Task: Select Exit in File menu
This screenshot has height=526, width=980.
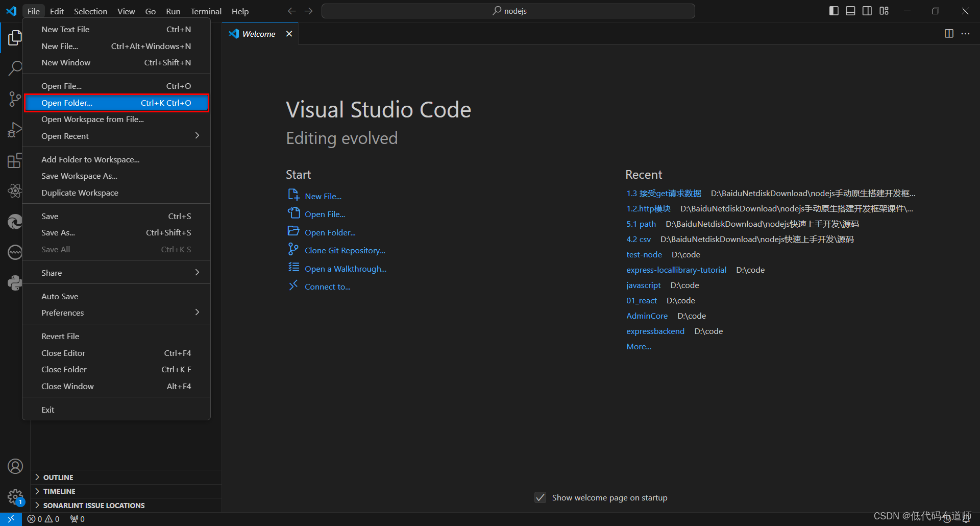Action: [x=116, y=410]
